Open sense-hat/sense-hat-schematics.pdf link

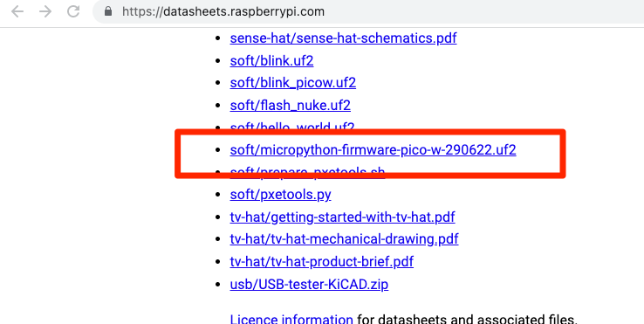click(343, 38)
